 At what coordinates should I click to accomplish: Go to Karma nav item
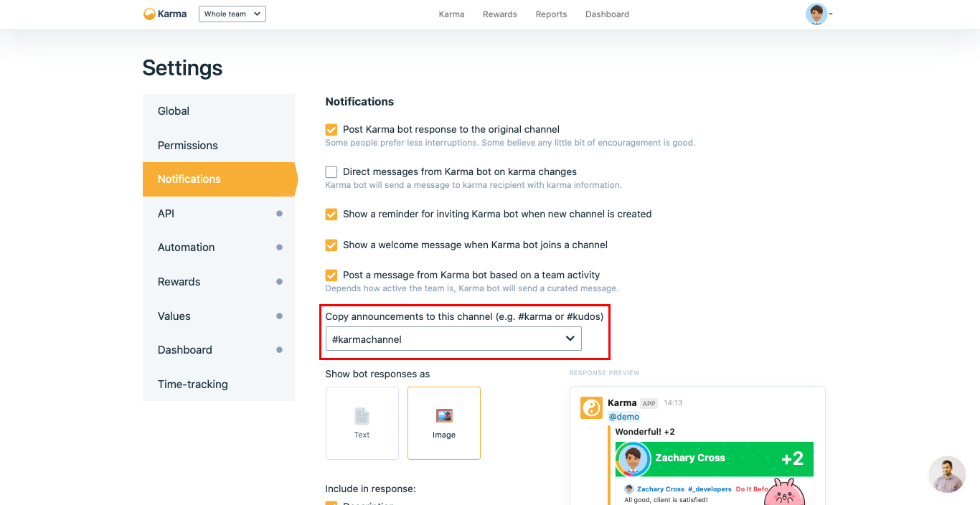(x=451, y=14)
